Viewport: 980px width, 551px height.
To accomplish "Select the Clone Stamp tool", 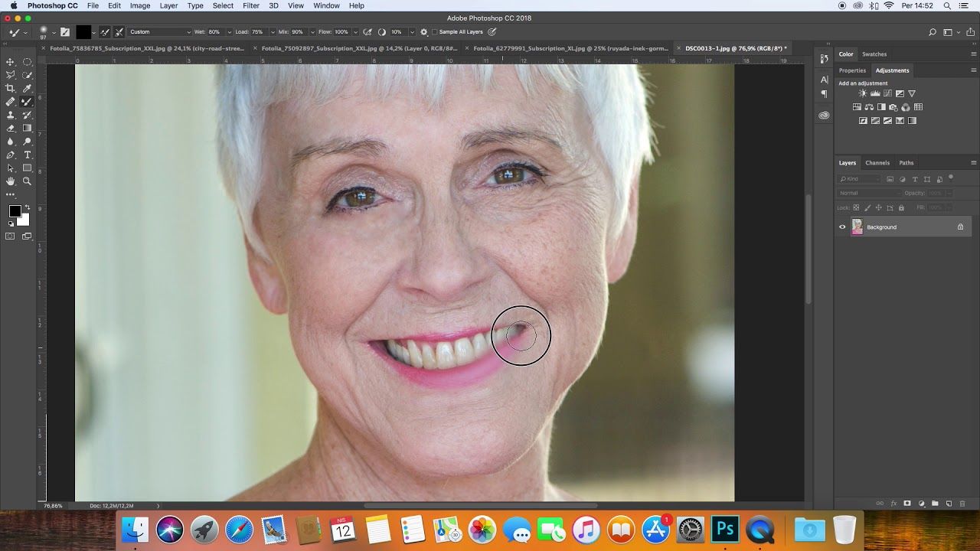I will click(x=11, y=115).
